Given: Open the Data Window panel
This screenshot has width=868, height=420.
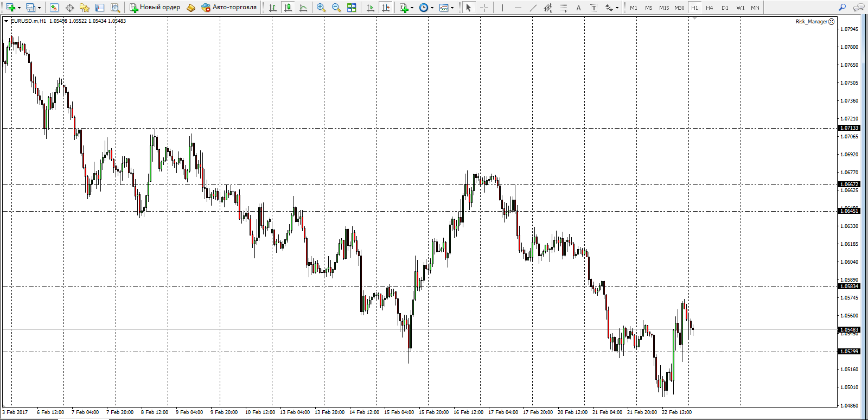Looking at the screenshot, I should [69, 8].
